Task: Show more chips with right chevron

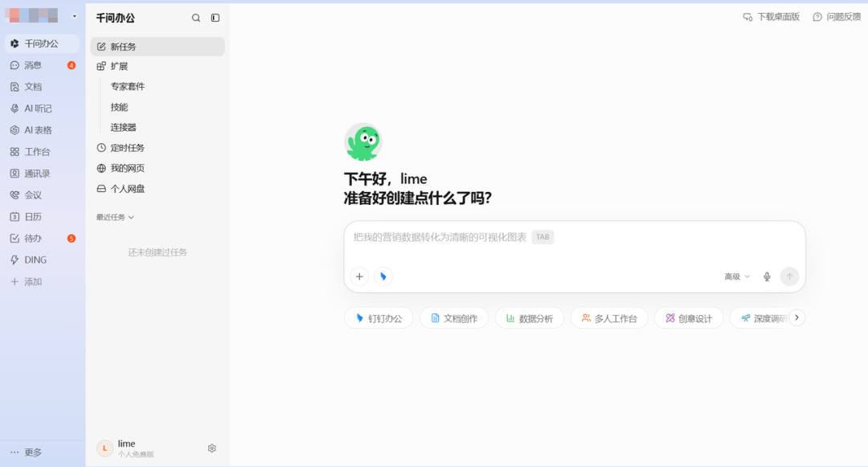Action: (796, 317)
